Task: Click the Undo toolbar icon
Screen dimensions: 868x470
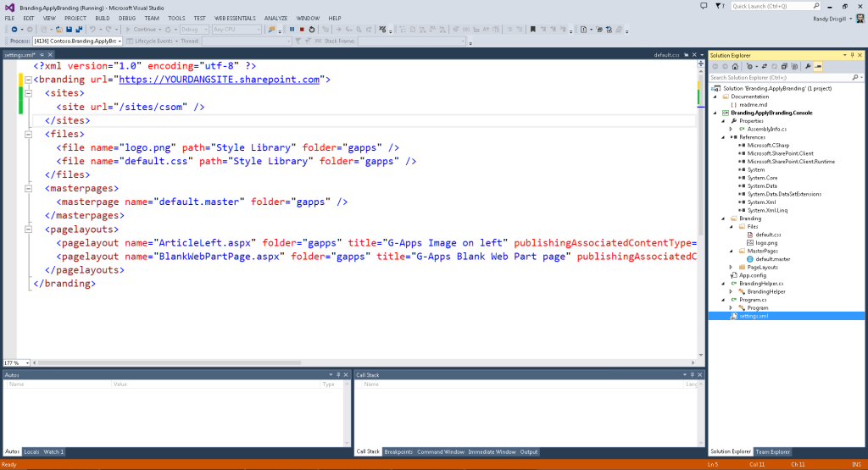Action: pos(92,30)
